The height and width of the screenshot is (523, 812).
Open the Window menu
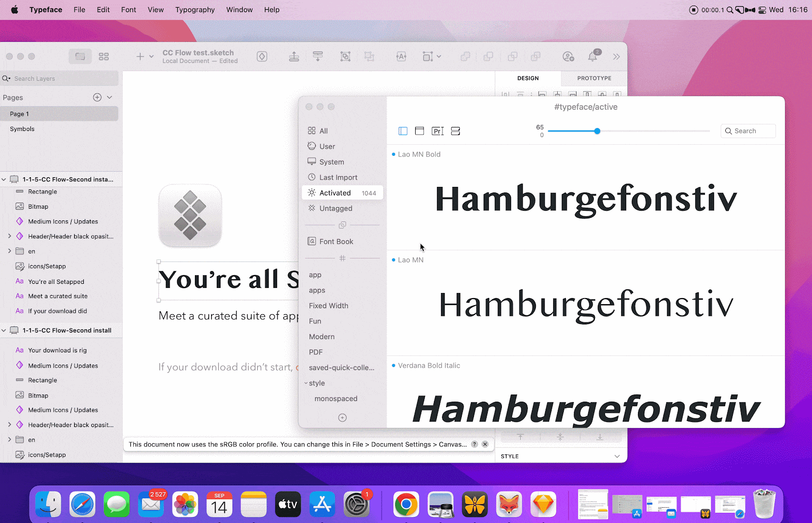click(240, 10)
